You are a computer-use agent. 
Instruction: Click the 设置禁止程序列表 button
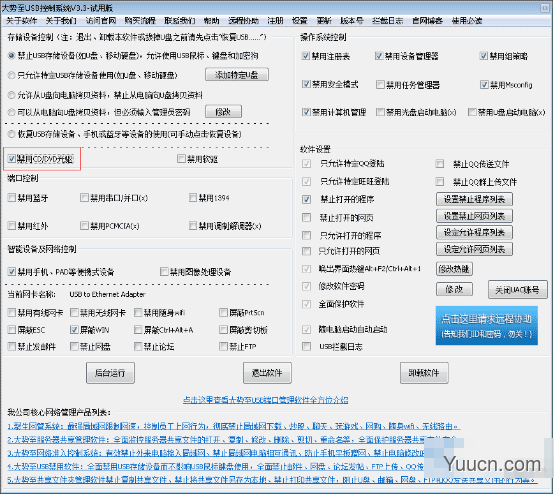474,199
